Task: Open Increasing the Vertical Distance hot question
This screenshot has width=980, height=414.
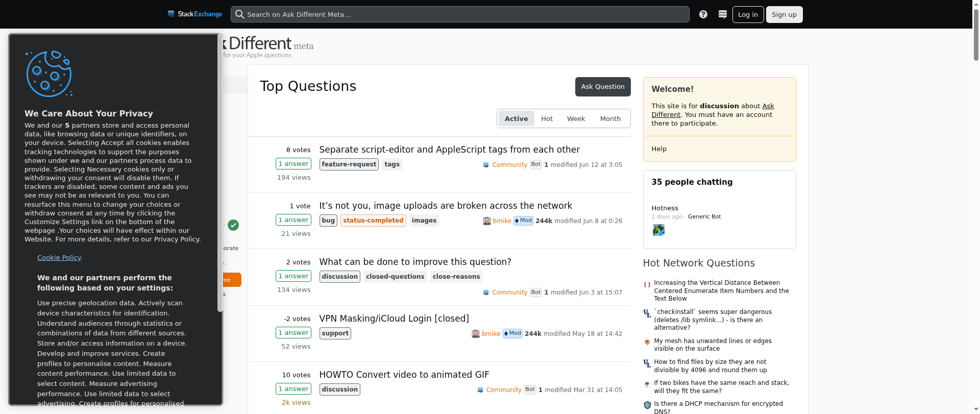Action: click(x=721, y=290)
